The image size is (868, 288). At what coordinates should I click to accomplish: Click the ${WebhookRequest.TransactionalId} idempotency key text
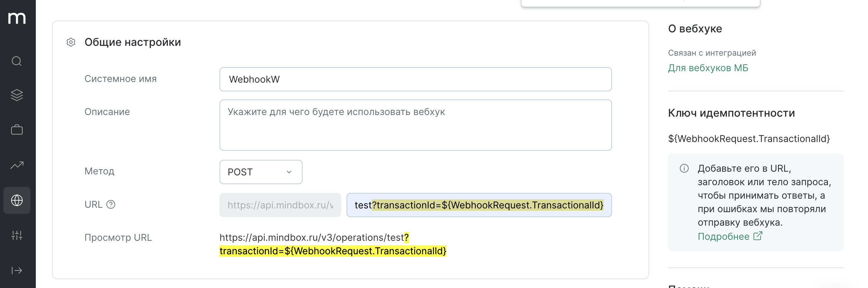749,139
